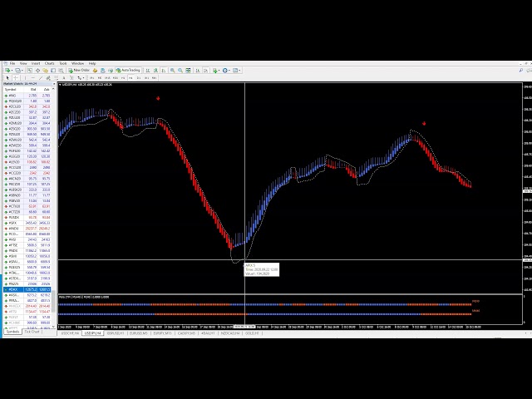Open the Tools menu
Screen dimensions: 532x399
62,63
